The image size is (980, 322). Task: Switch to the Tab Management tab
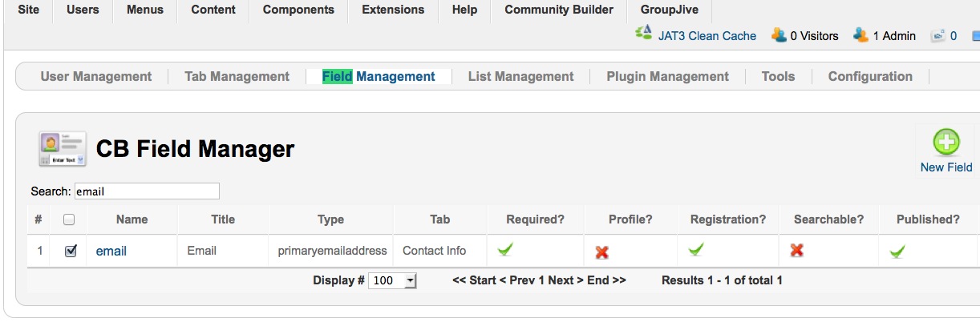tap(237, 77)
